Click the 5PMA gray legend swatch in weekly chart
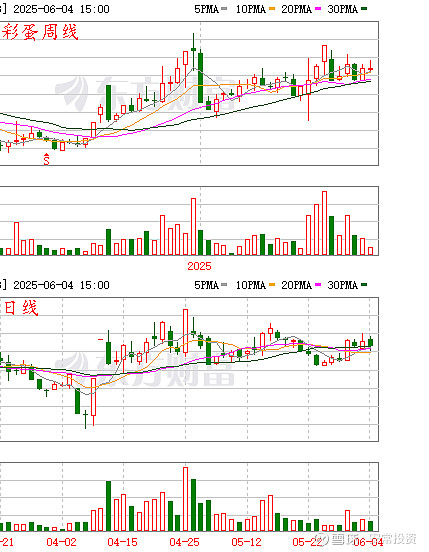The height and width of the screenshot is (552, 429). click(x=224, y=9)
